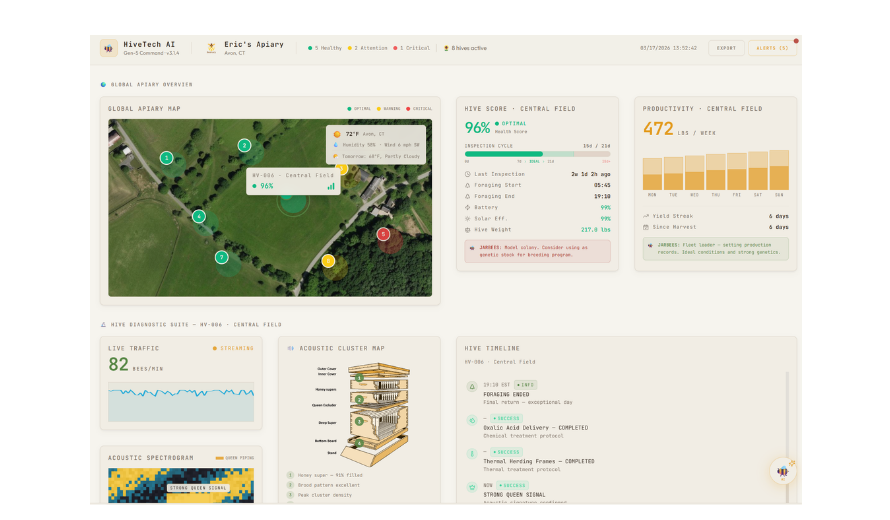Screen dimensions: 890x520
Task: Click the green JARBEES note in Productivity
Action: point(716,249)
